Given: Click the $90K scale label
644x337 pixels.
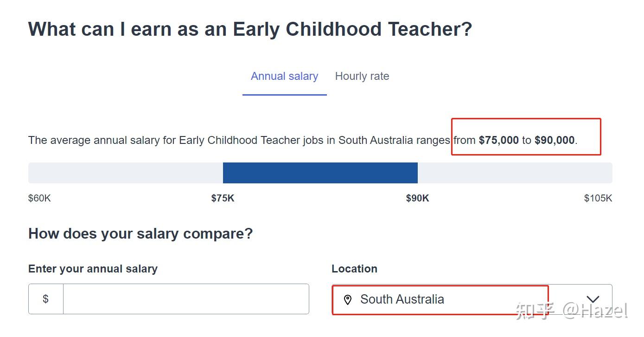Looking at the screenshot, I should tap(417, 198).
